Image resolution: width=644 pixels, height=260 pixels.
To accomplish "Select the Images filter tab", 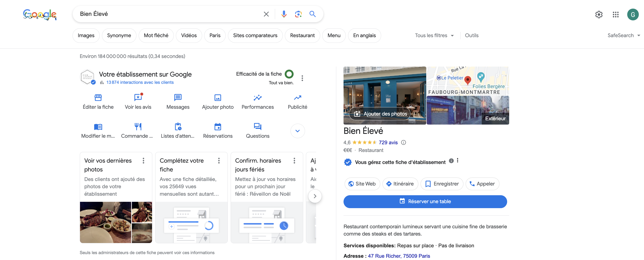I will point(86,36).
